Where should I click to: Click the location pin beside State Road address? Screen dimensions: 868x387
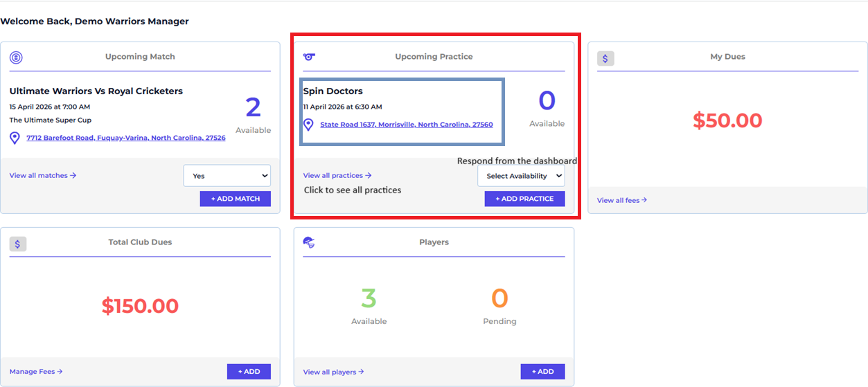point(308,125)
